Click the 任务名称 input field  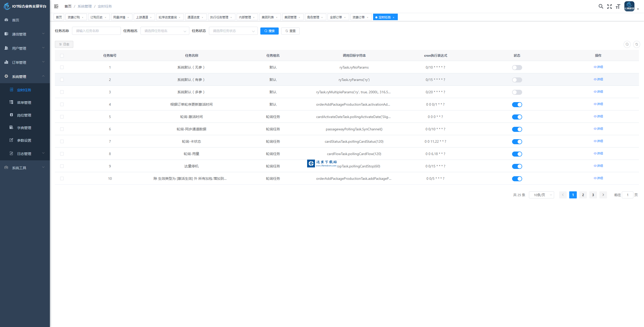[x=96, y=31]
